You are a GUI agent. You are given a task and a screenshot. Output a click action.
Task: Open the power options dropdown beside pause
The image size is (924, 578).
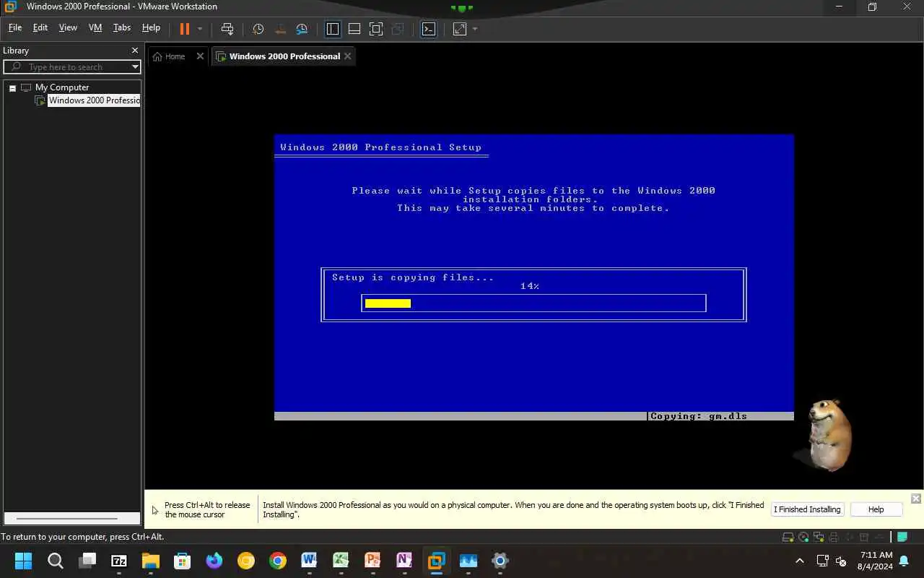(x=200, y=29)
